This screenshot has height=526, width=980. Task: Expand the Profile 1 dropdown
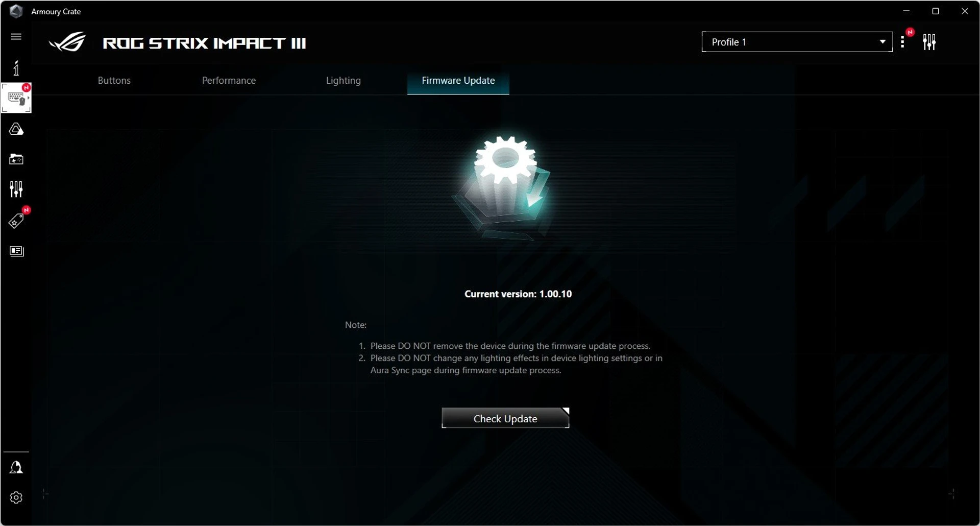click(797, 42)
